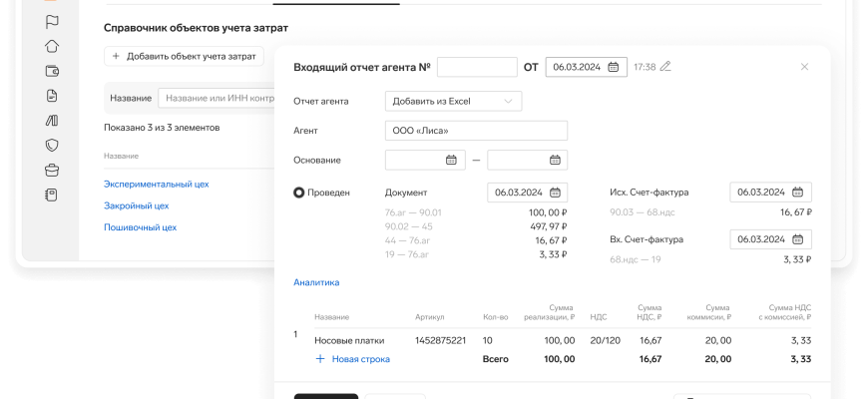Click the flag icon in the sidebar
868x399 pixels.
click(x=52, y=21)
